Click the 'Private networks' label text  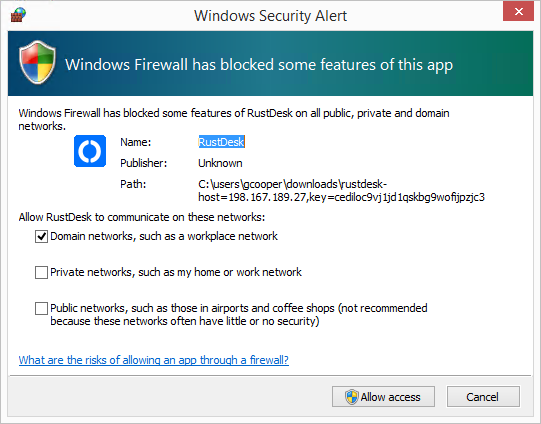[x=176, y=272]
